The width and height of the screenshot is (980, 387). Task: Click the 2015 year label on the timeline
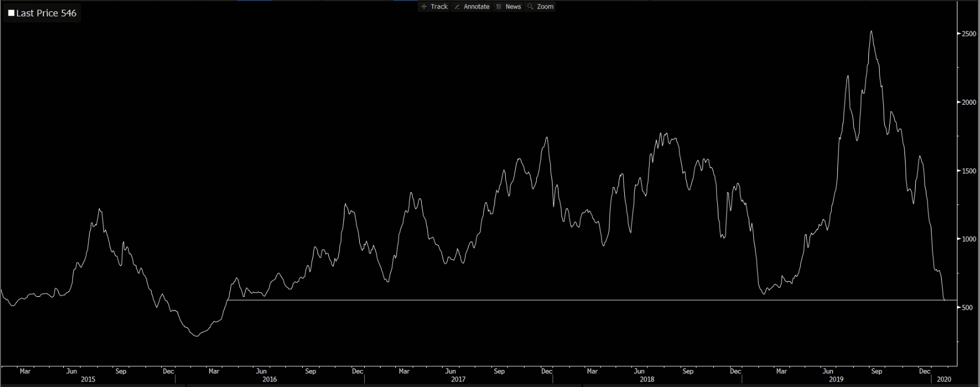pyautogui.click(x=88, y=380)
